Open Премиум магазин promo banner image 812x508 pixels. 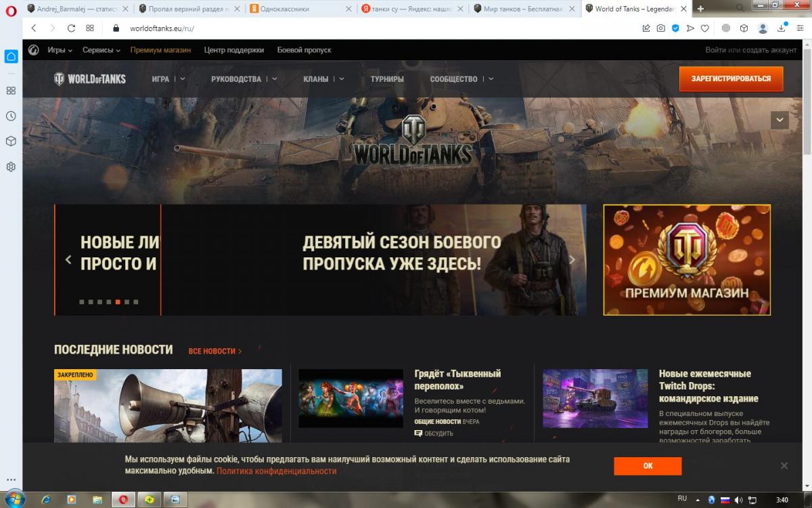pos(687,260)
